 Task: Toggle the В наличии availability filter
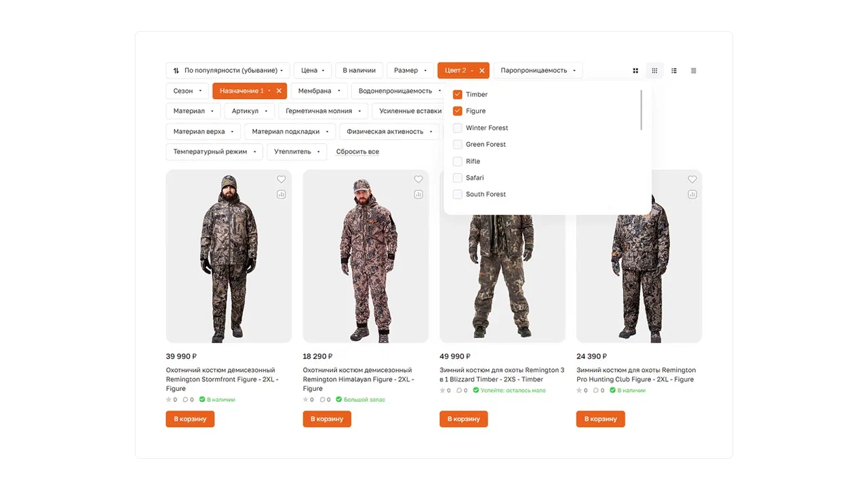tap(359, 71)
